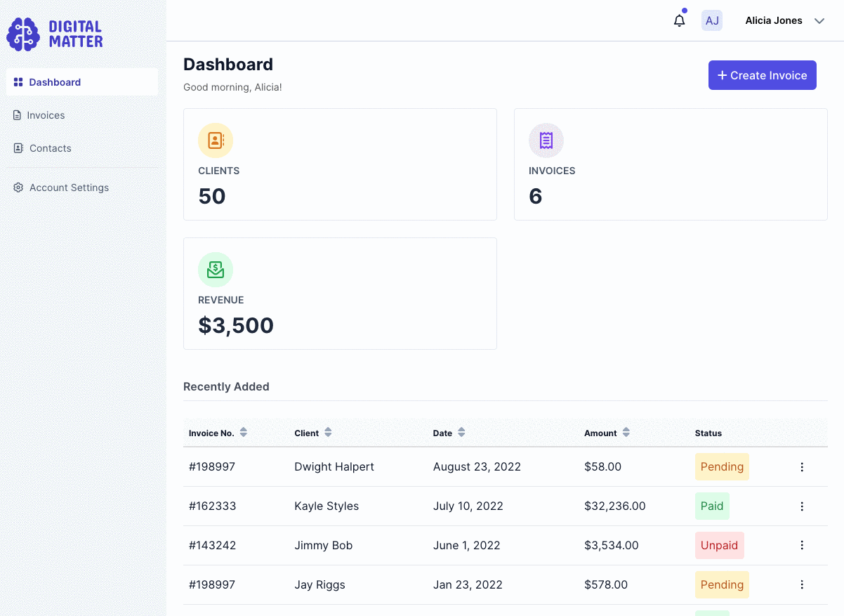Open row menu for Dwight Halpert
The image size is (844, 616).
tap(802, 467)
